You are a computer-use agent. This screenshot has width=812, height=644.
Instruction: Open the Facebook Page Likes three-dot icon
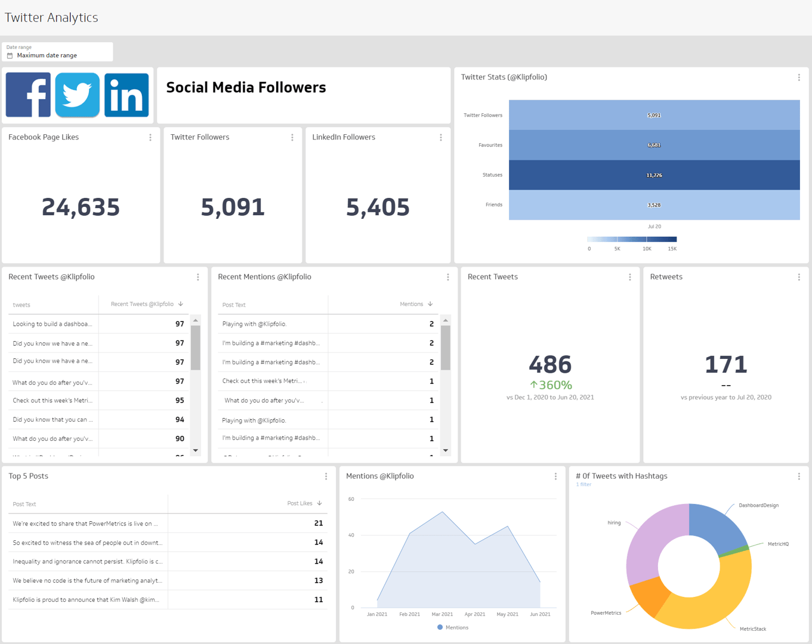coord(150,137)
